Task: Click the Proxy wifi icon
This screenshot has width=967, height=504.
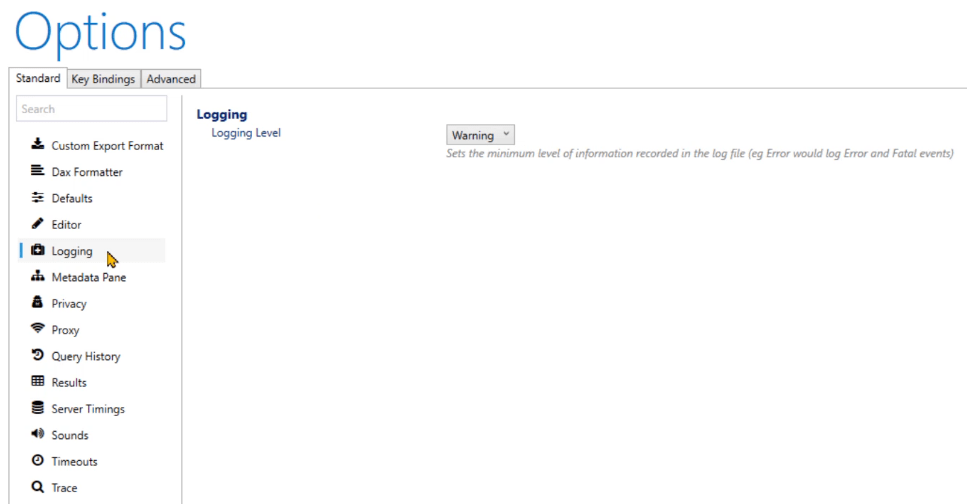Action: click(38, 329)
